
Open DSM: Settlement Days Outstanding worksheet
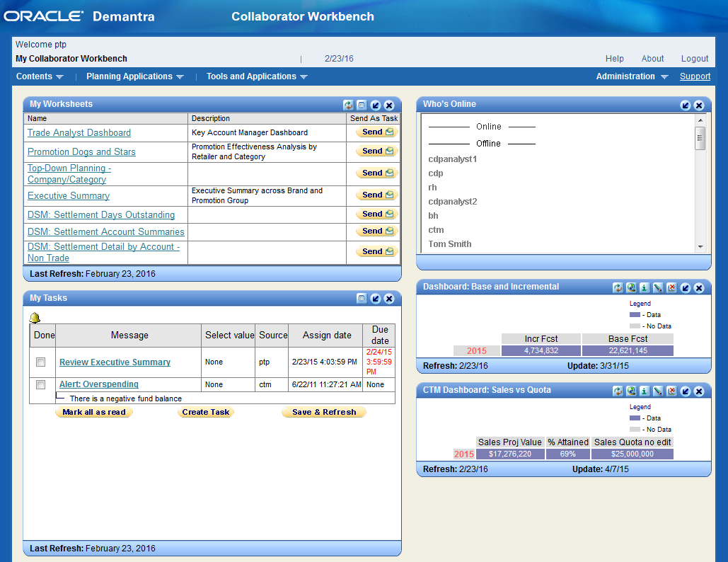100,215
